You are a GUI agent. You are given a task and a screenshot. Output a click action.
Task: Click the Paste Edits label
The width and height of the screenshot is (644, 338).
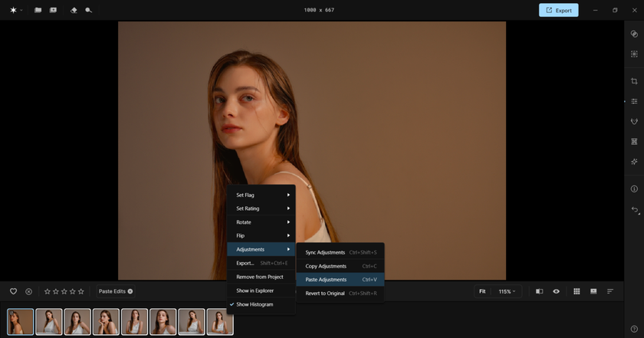coord(112,291)
